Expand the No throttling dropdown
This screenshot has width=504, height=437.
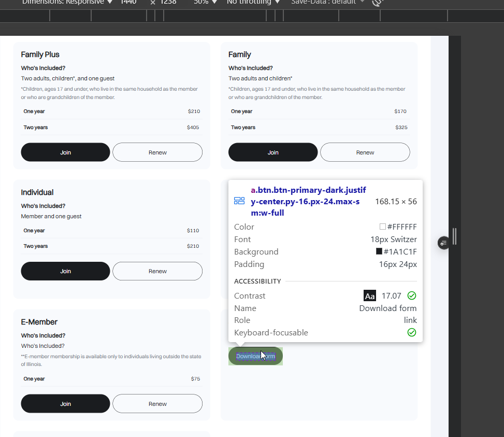click(253, 2)
